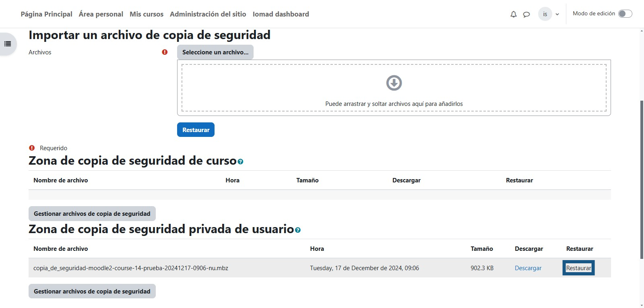Click help icon beside Zona de copia de seguridad de curso
The height and width of the screenshot is (308, 644).
pos(240,162)
